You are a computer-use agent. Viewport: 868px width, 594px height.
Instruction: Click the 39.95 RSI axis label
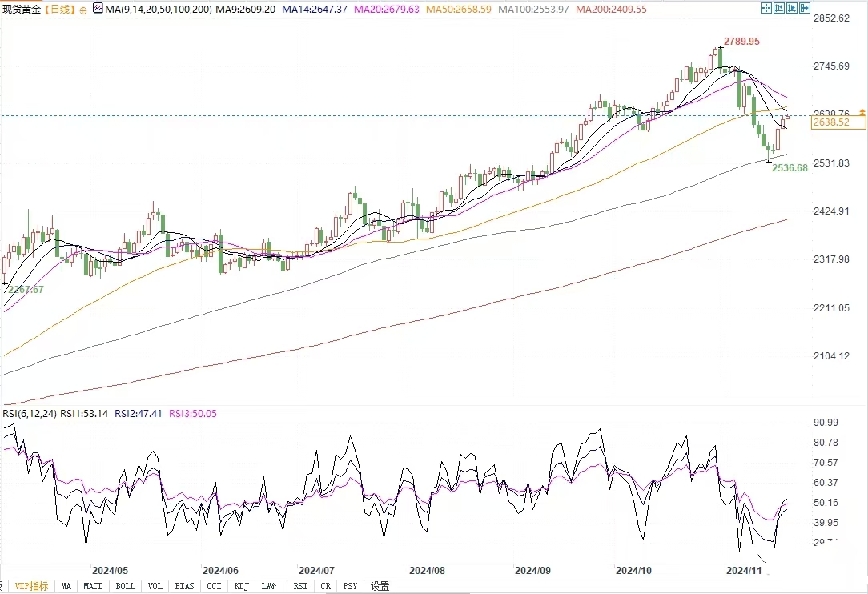[826, 522]
